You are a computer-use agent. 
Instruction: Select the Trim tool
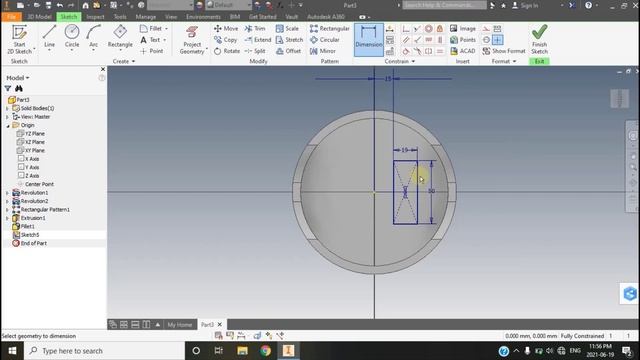pos(255,29)
